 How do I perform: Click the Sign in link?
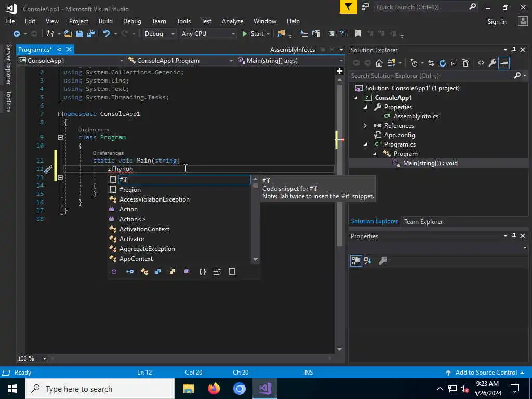coord(497,22)
